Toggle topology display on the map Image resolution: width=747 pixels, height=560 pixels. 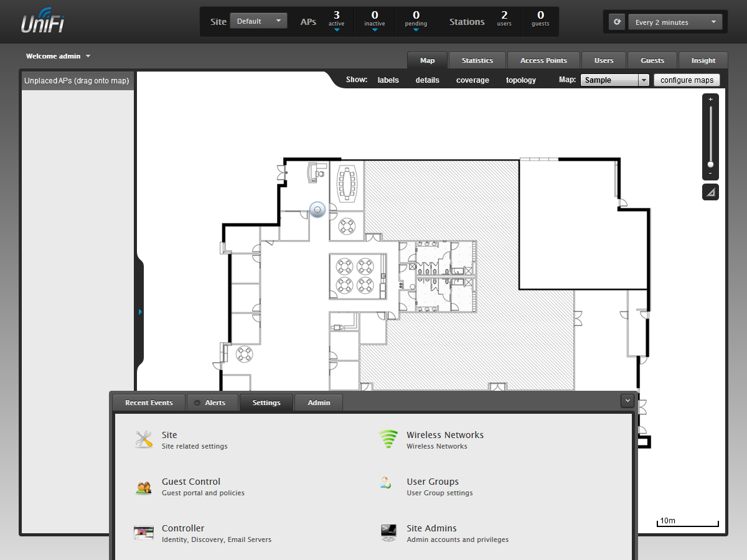pos(521,80)
